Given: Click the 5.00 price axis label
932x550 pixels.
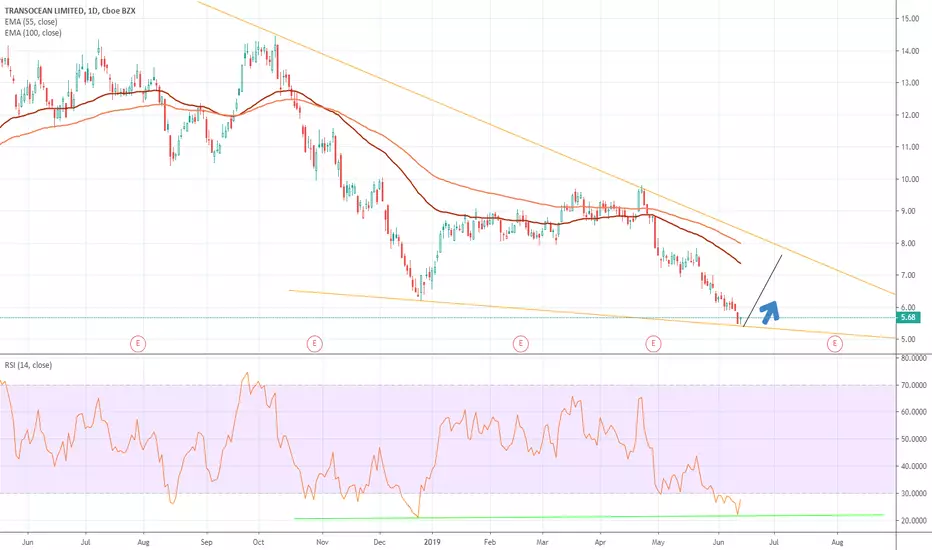Looking at the screenshot, I should coord(910,340).
